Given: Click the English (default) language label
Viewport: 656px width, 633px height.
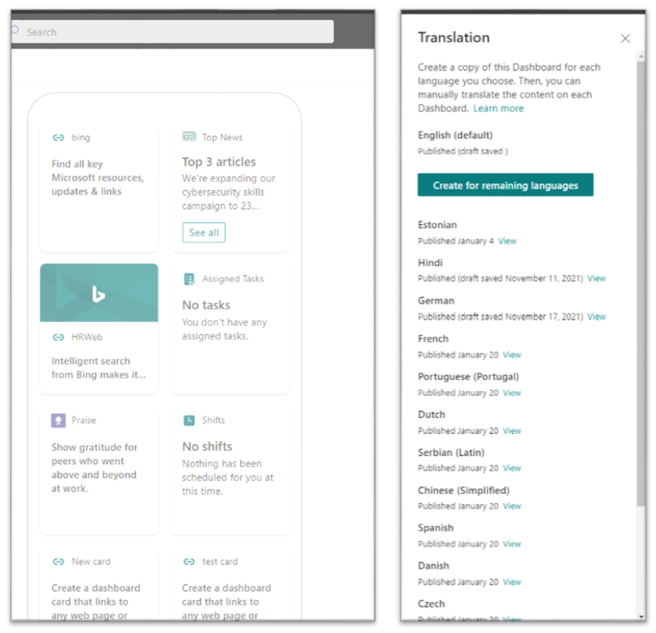Looking at the screenshot, I should tap(455, 135).
